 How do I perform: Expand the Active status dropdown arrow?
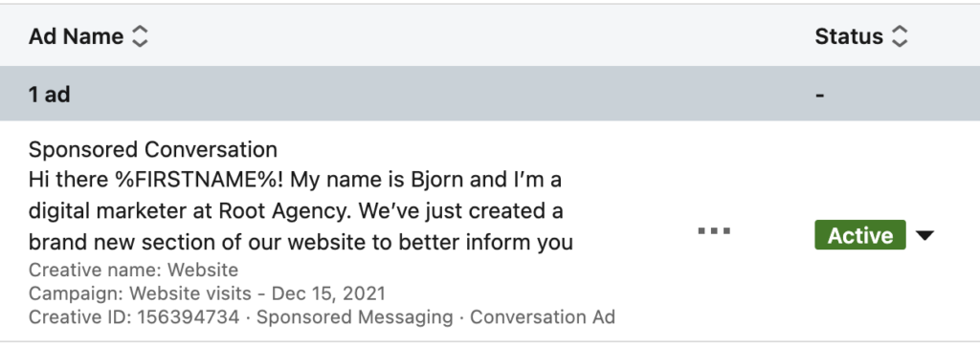(924, 235)
